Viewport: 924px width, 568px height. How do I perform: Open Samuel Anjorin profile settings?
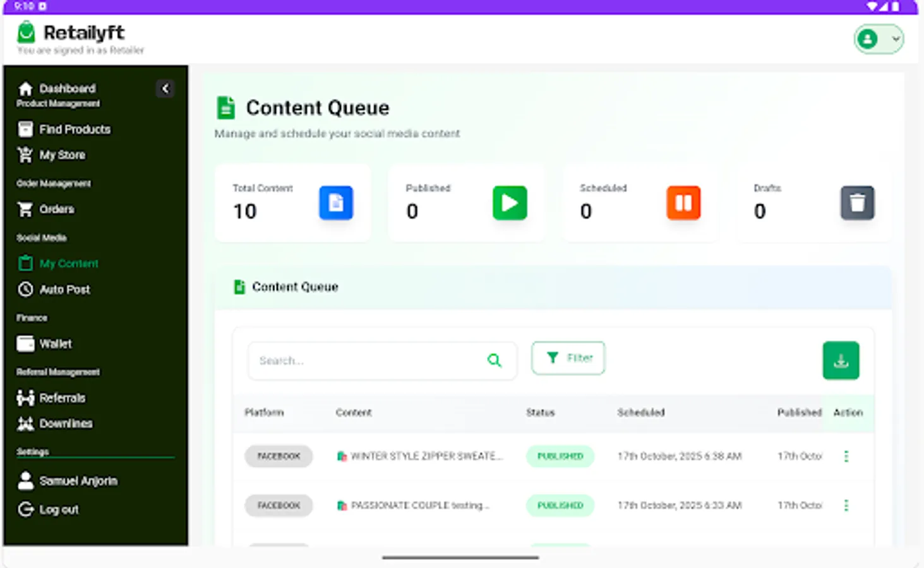coord(78,480)
